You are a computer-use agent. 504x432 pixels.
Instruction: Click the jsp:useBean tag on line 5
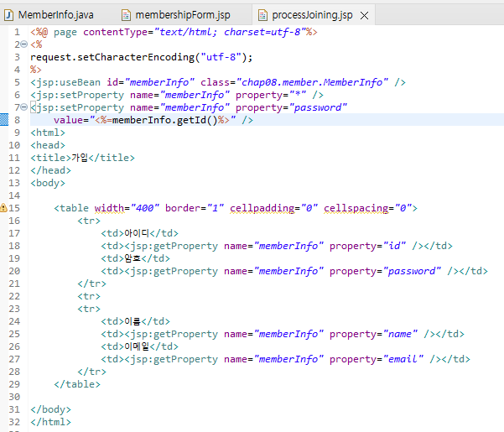tap(65, 82)
